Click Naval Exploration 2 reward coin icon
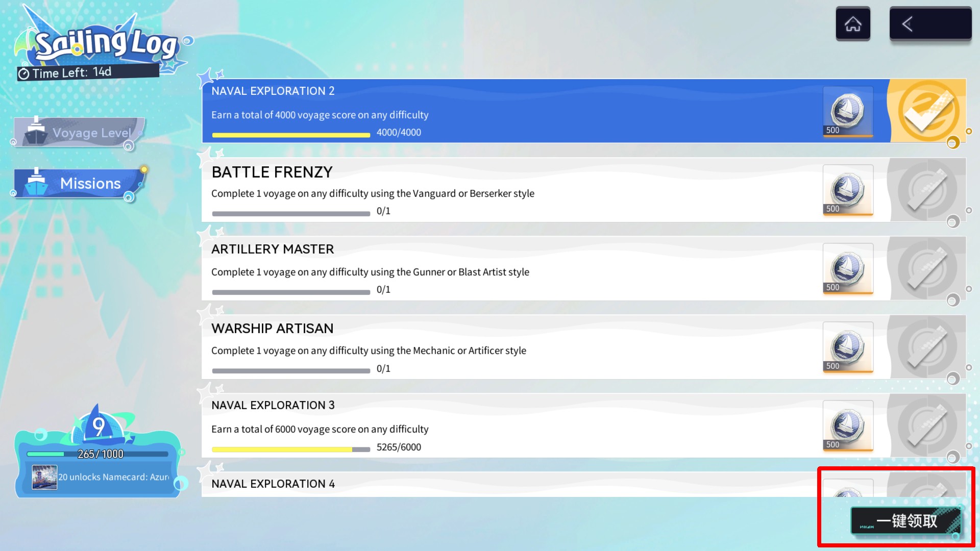 click(x=847, y=111)
